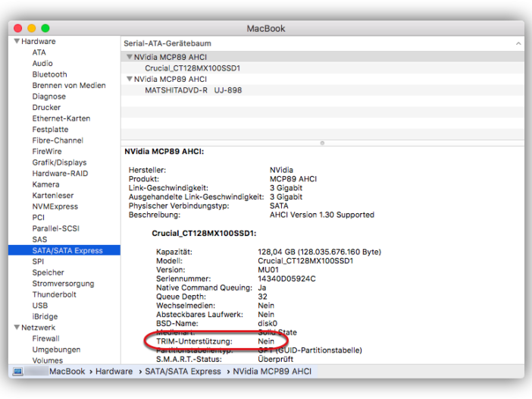Viewport: 532px width, 399px height.
Task: Open SPI entry in sidebar
Action: pyautogui.click(x=38, y=262)
